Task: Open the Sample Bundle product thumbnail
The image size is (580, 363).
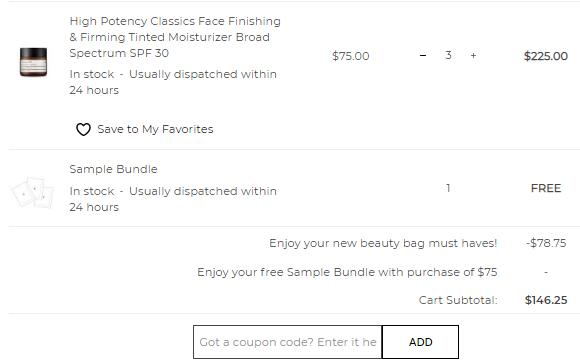Action: pyautogui.click(x=33, y=192)
